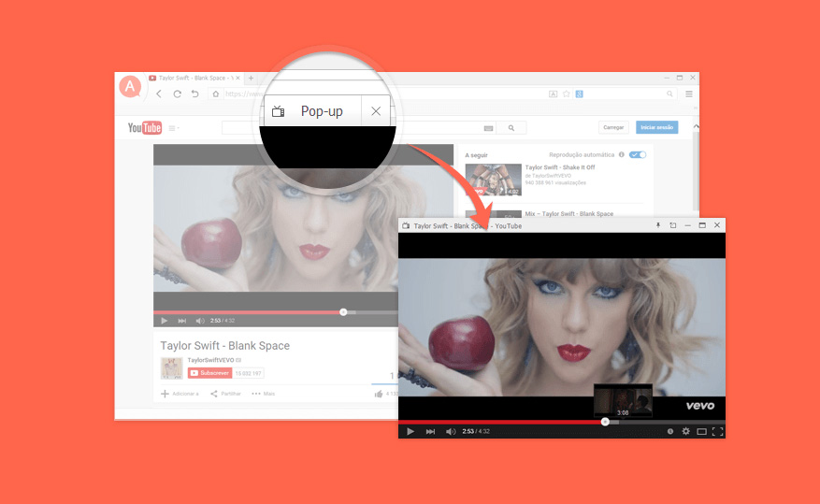The width and height of the screenshot is (820, 504).
Task: Play the video in the pop-up window
Action: pyautogui.click(x=410, y=431)
